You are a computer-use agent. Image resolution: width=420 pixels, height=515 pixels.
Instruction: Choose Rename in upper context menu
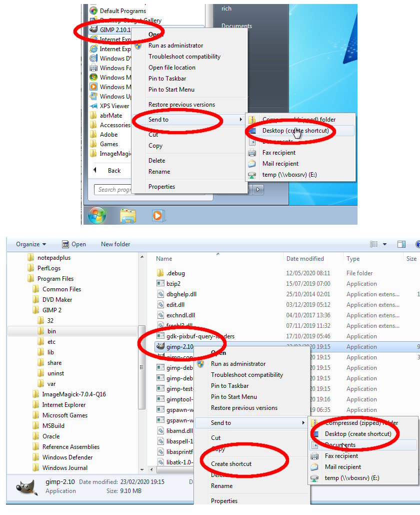pyautogui.click(x=159, y=172)
